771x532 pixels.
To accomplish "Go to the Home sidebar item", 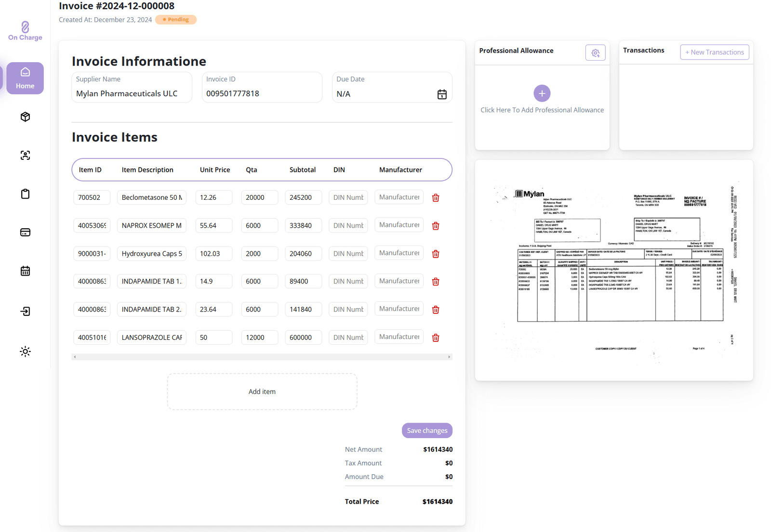I will tap(25, 78).
